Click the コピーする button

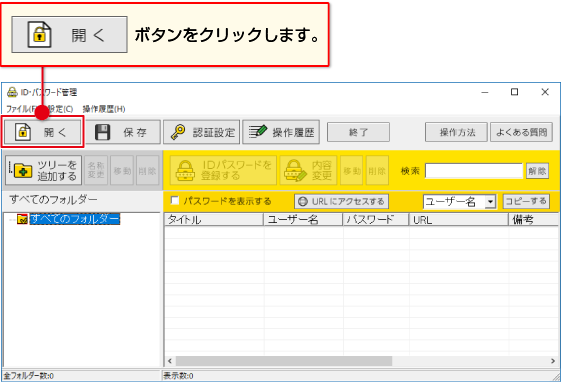pos(526,201)
